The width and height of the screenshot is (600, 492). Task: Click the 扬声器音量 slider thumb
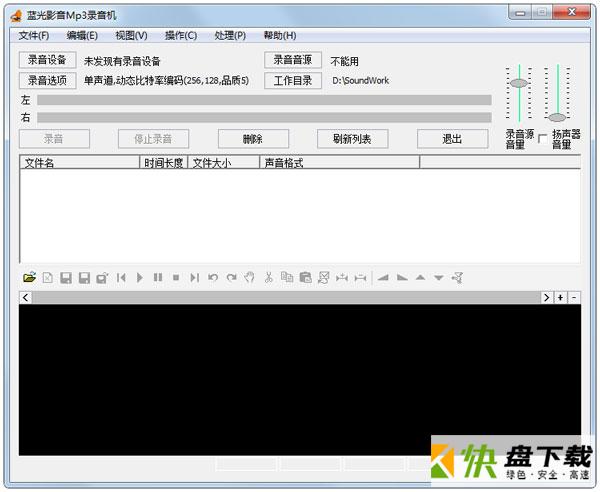[x=557, y=117]
